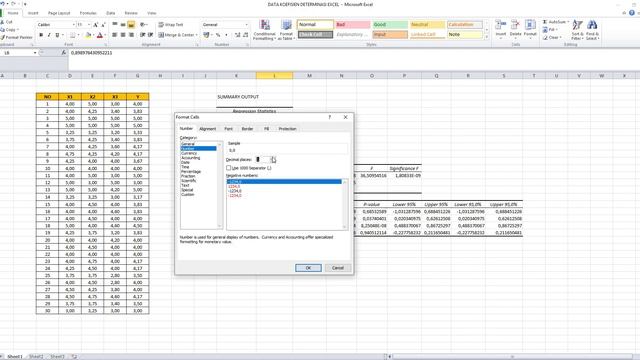Switch to Border tab in Format Cells

tap(247, 129)
